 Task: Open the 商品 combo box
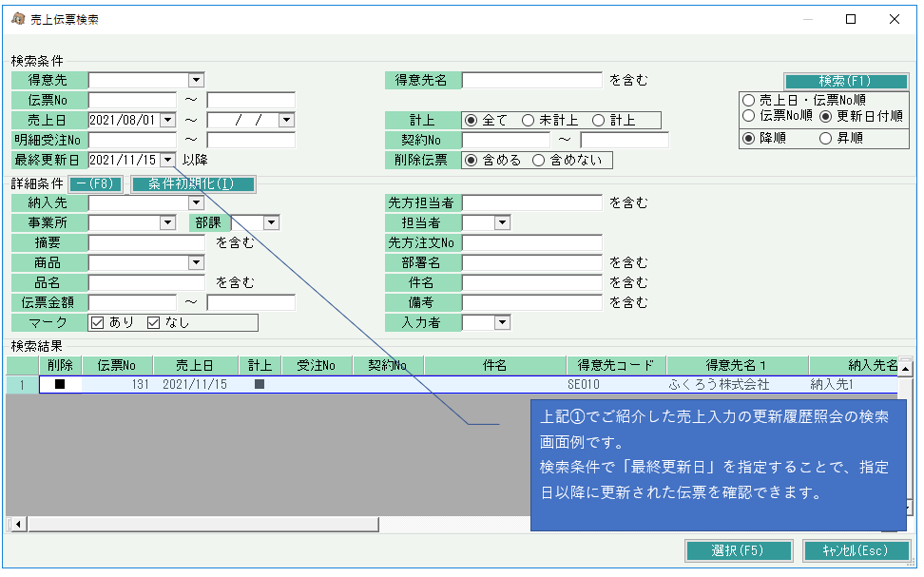click(196, 262)
